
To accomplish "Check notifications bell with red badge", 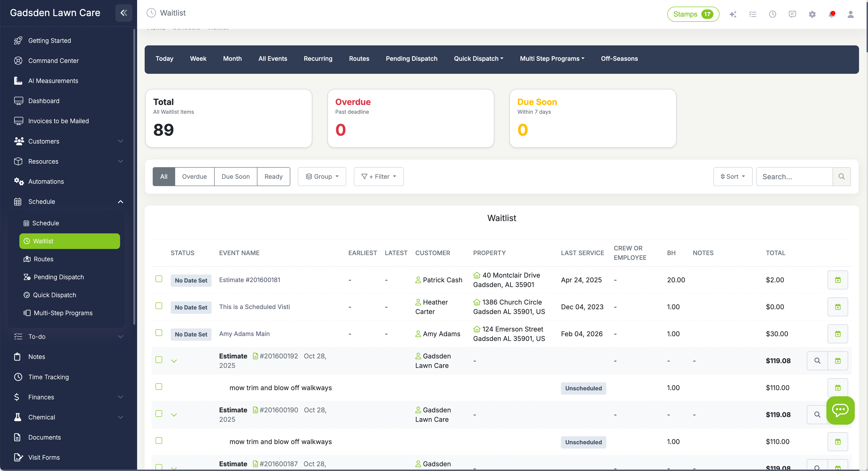I will 832,14.
